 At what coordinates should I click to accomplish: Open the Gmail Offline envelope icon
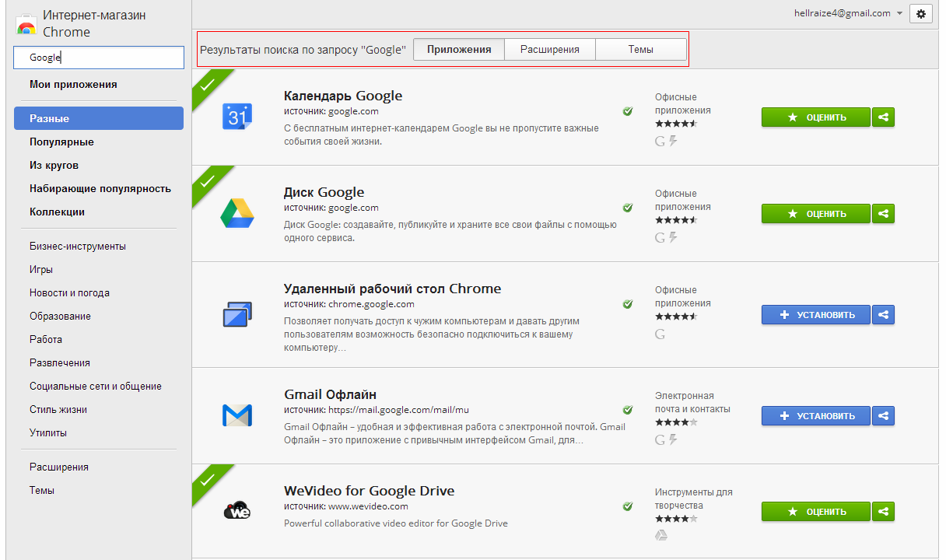click(236, 415)
